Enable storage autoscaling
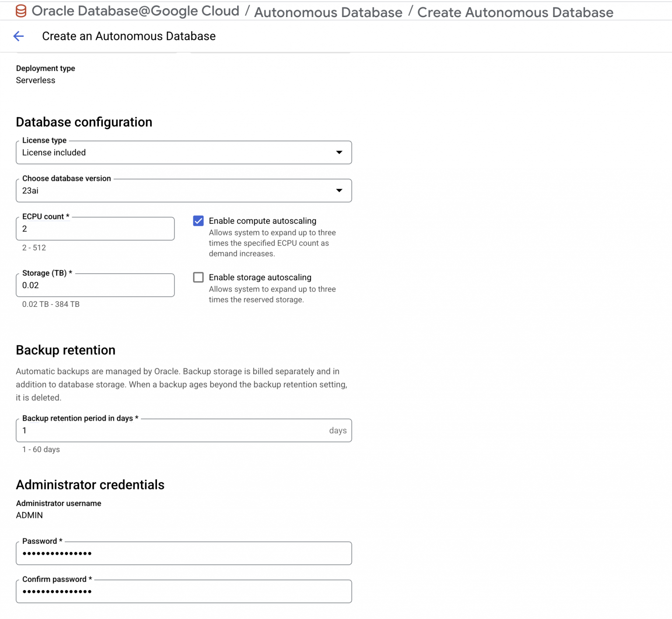 pyautogui.click(x=198, y=277)
